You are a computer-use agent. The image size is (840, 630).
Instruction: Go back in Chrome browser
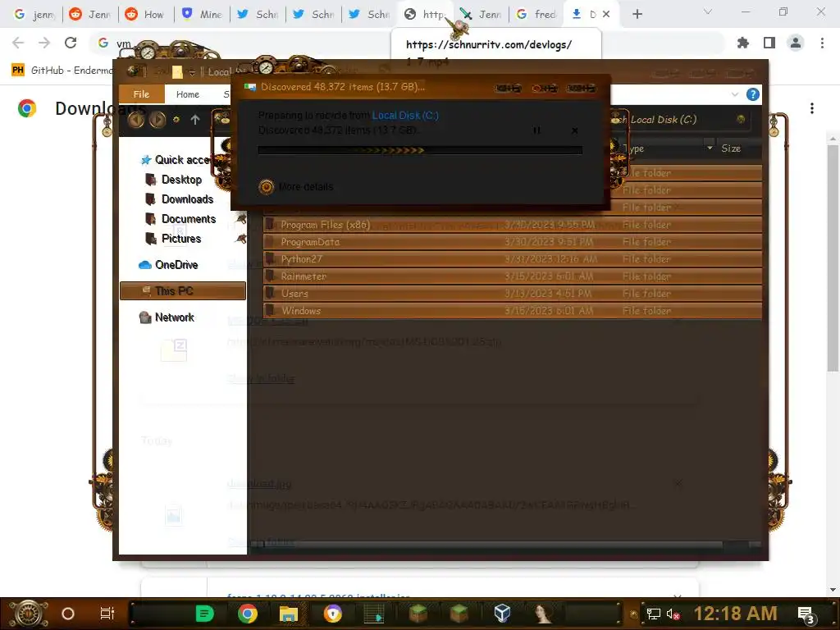(x=18, y=43)
